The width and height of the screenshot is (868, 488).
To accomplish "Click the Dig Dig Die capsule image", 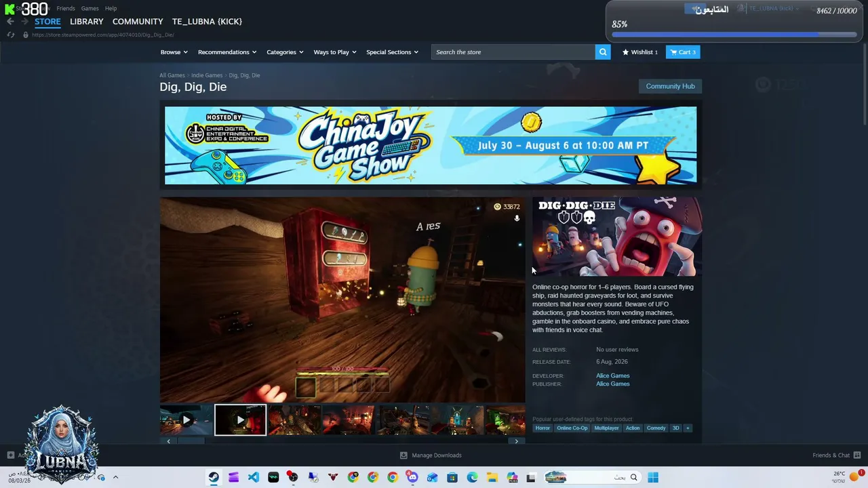I will [617, 237].
